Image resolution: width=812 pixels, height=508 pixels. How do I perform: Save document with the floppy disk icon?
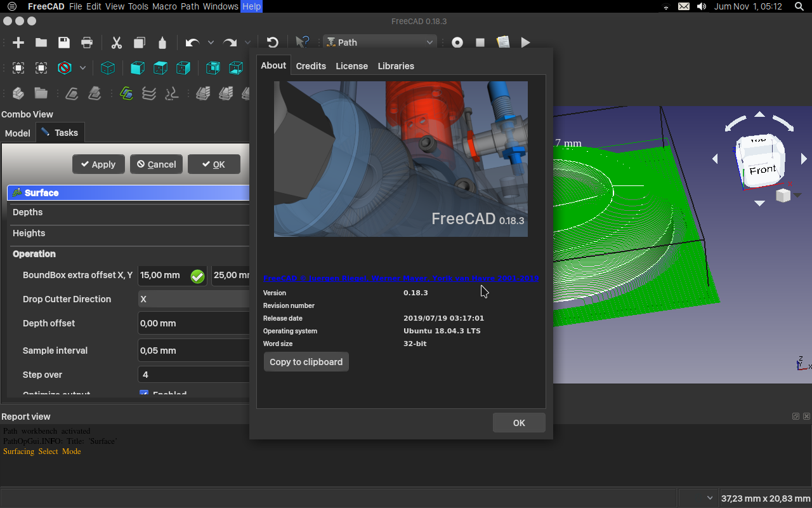(x=64, y=43)
